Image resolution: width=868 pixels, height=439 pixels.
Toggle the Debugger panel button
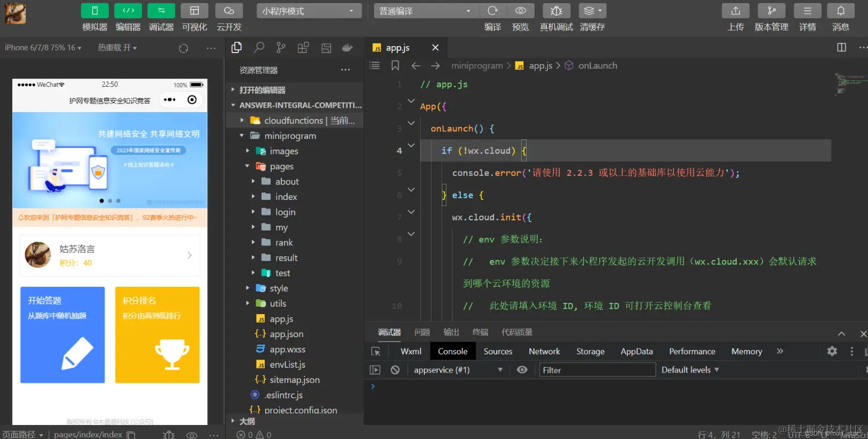coord(161,11)
